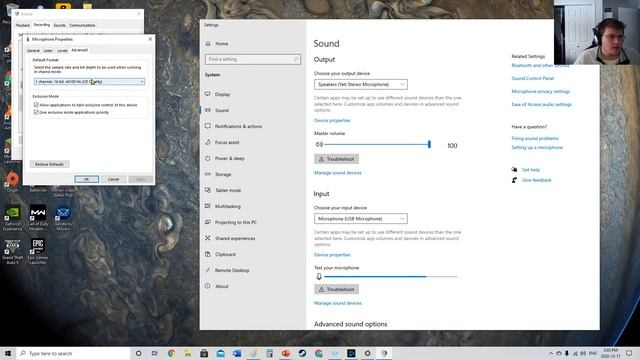The image size is (640, 360).
Task: Open Epic Games Launcher desktop shortcut
Action: pyautogui.click(x=38, y=251)
